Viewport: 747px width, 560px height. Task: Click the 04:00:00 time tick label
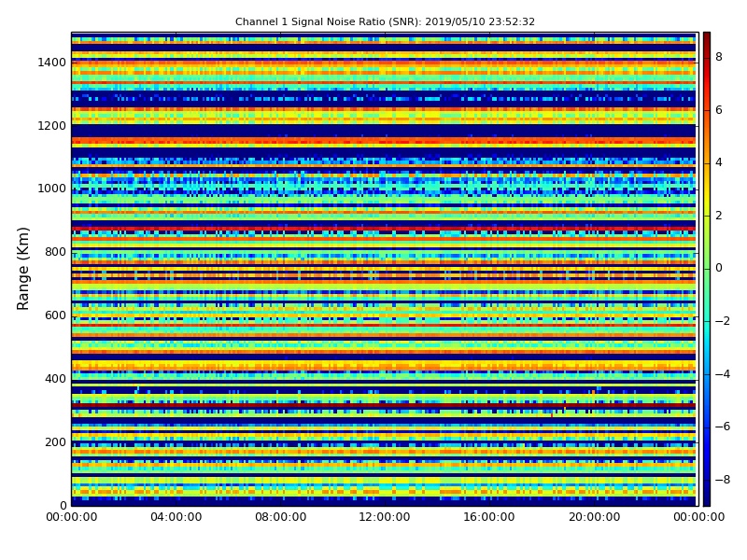(176, 517)
